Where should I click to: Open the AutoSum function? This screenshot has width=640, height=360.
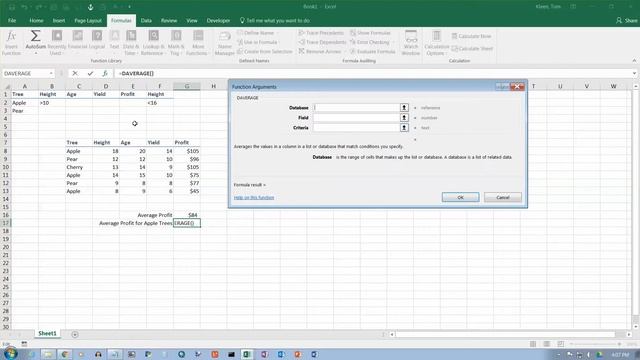[36, 42]
